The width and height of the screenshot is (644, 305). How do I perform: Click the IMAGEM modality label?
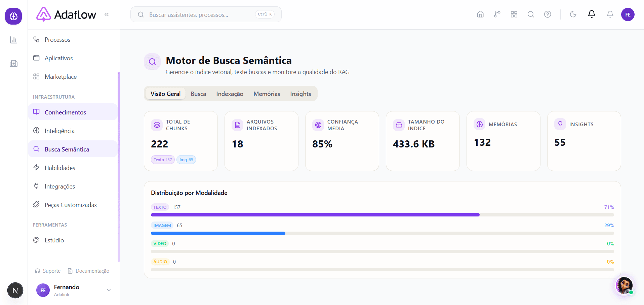pos(162,225)
